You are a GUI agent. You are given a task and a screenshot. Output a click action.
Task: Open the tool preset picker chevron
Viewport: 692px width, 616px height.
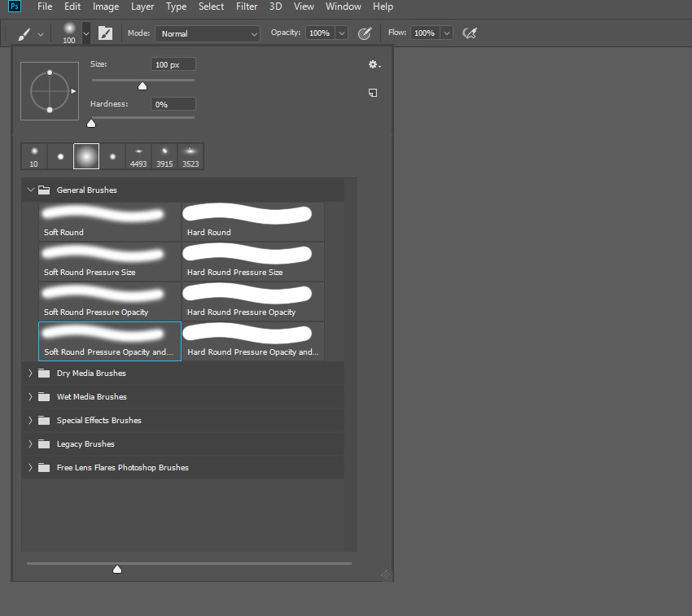[41, 34]
